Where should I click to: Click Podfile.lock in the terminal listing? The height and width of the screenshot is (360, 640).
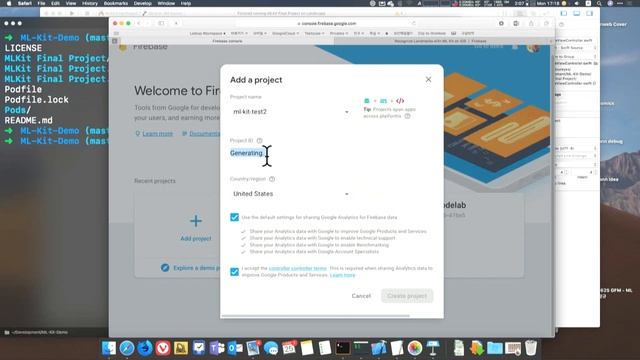(x=36, y=100)
